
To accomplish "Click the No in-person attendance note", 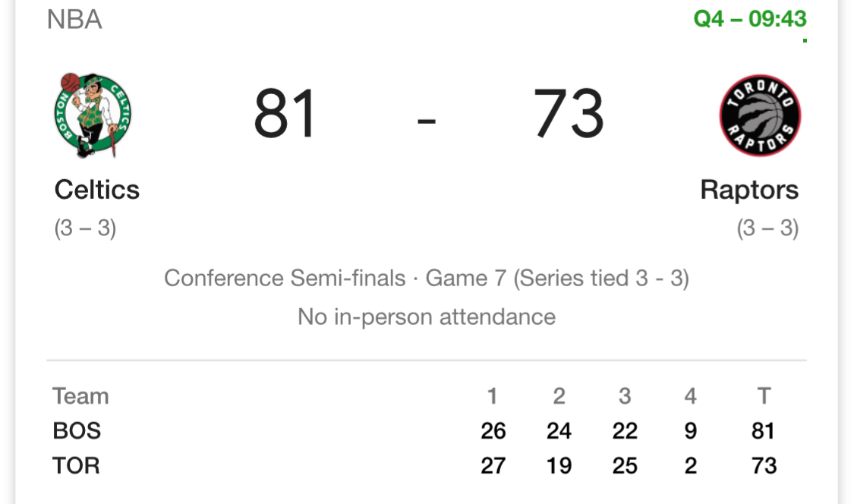I will [427, 317].
